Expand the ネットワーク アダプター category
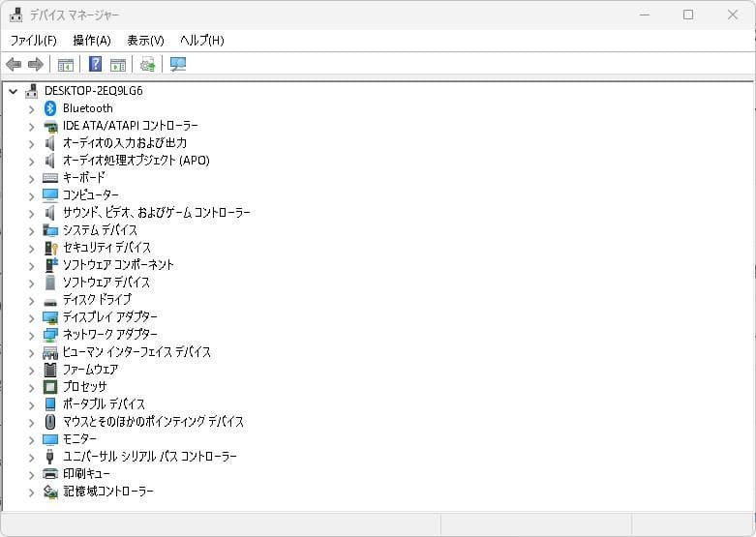Viewport: 756px width, 537px height. tap(31, 335)
